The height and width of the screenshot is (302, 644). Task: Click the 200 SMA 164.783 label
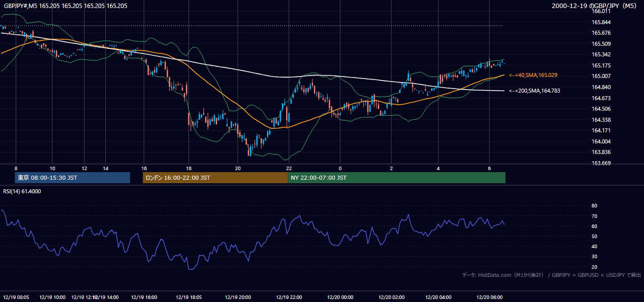(534, 91)
